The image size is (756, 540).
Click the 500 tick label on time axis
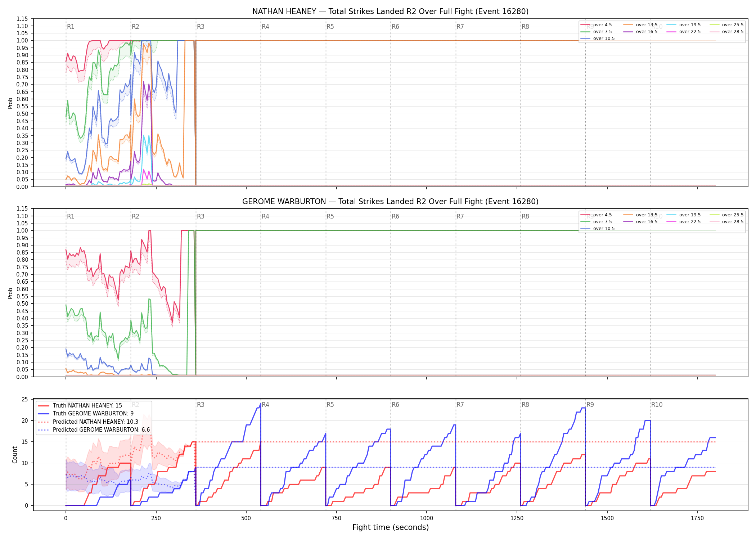click(x=246, y=518)
